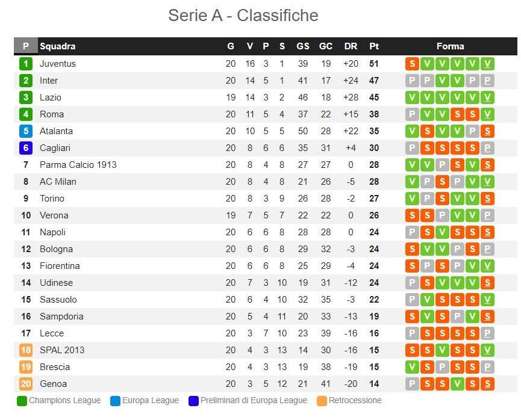521x420 pixels.
Task: Click Europa League legend label
Action: [x=151, y=401]
